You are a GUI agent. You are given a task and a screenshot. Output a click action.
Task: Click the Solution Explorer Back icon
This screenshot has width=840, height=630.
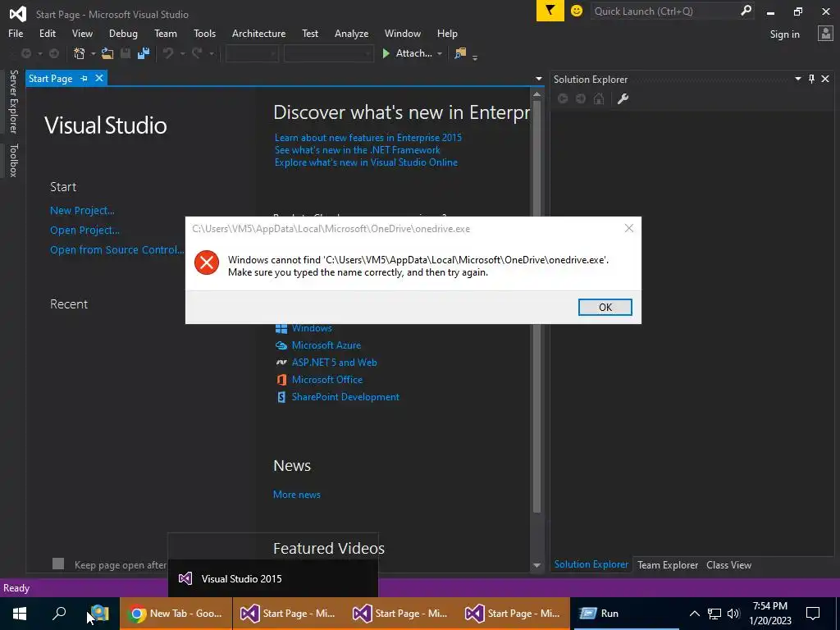click(563, 98)
